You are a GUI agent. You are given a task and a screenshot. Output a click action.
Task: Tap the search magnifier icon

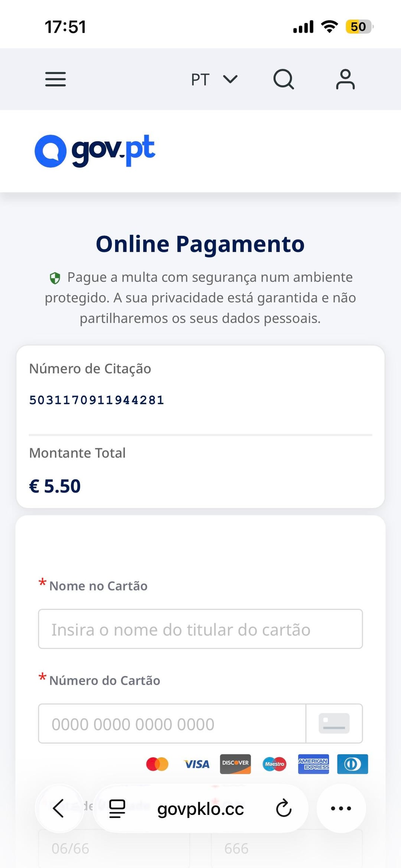point(284,79)
